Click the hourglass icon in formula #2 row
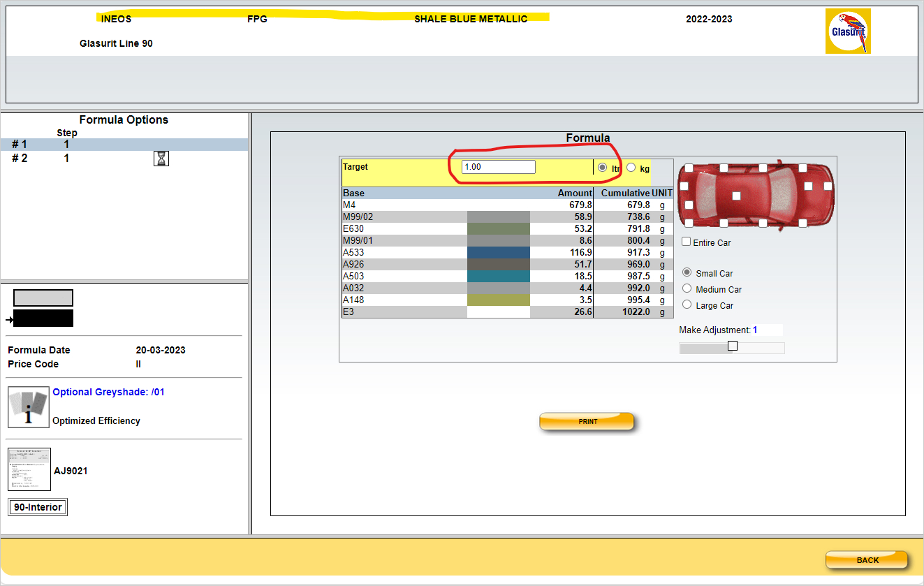This screenshot has height=586, width=924. (x=161, y=159)
